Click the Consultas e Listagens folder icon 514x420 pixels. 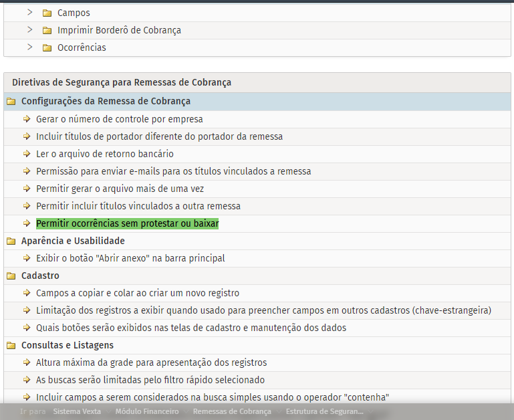click(11, 345)
